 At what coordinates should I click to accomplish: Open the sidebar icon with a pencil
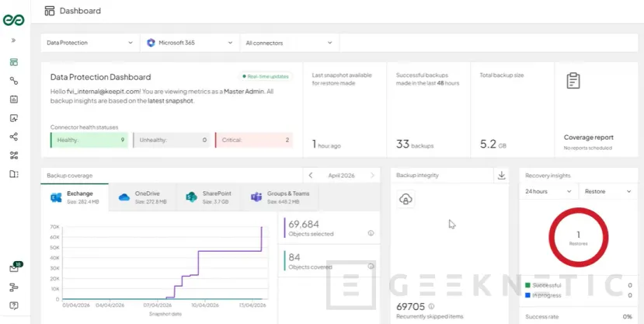point(14,118)
